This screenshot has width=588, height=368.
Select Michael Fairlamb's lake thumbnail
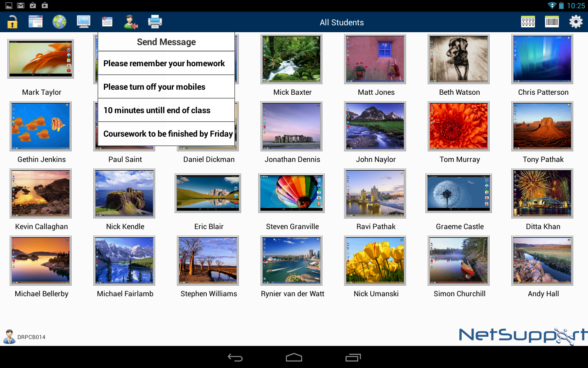pos(124,260)
